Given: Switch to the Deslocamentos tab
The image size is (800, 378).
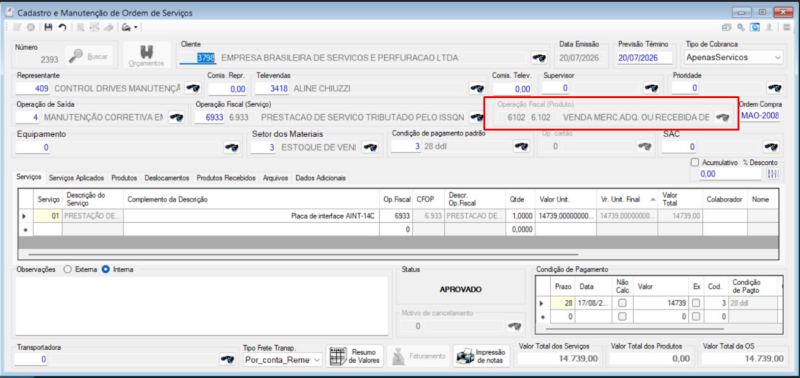Looking at the screenshot, I should click(x=167, y=178).
